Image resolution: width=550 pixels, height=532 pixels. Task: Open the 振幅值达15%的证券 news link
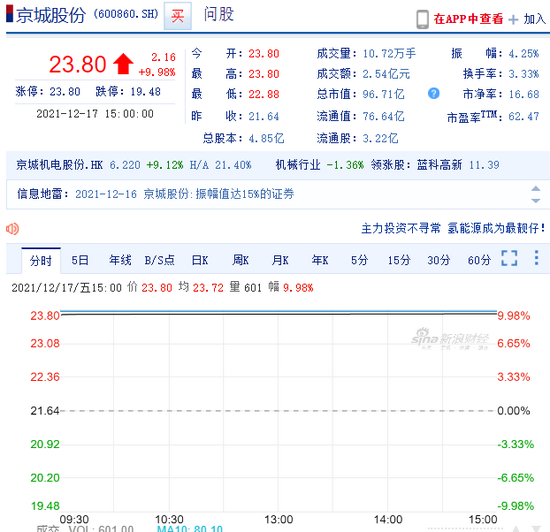point(245,194)
